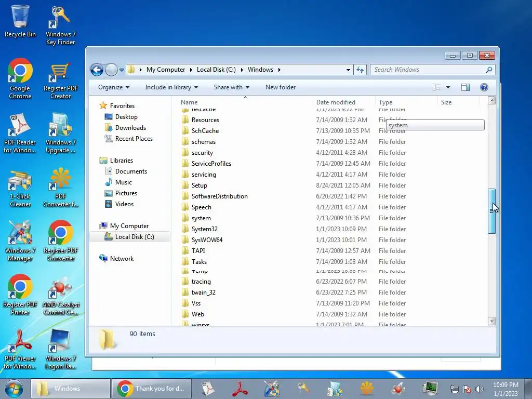This screenshot has height=399, width=532.
Task: Click the Explorer Back arrow button
Action: coord(97,70)
